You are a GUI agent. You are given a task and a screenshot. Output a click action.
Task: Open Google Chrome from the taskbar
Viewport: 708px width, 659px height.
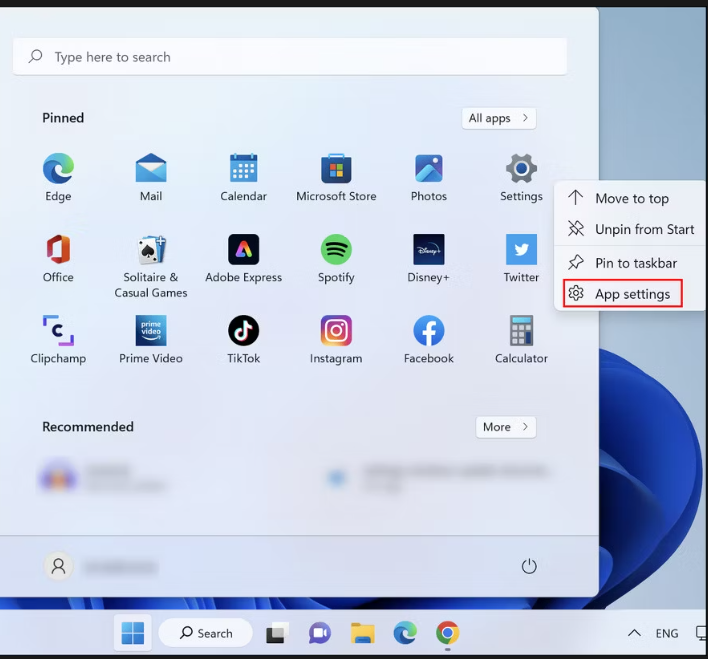tap(447, 633)
